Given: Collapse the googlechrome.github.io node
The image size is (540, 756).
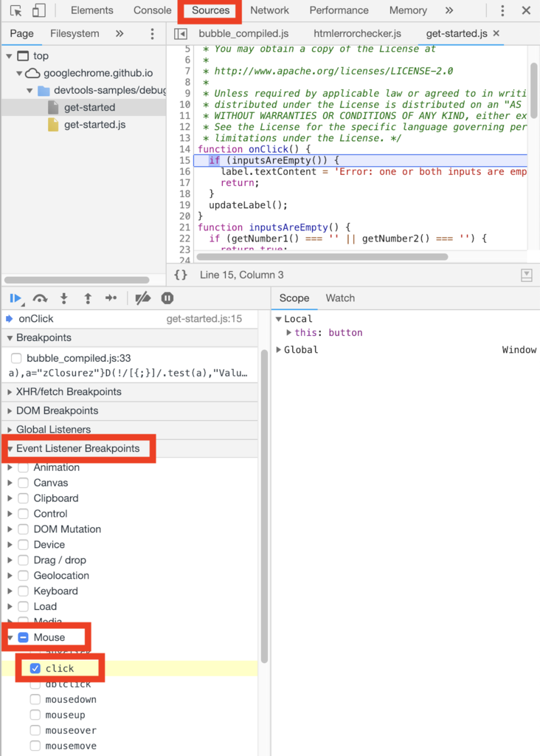Looking at the screenshot, I should (x=19, y=74).
